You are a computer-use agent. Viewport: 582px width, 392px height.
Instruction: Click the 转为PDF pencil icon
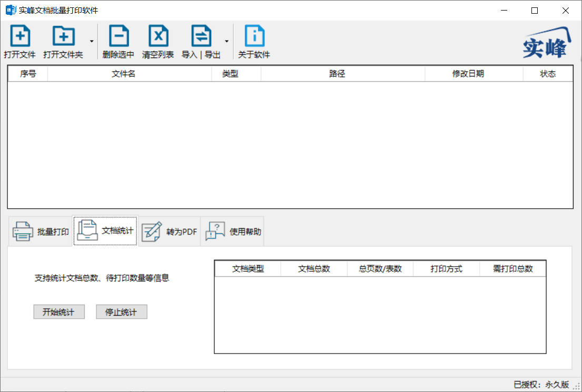coord(152,230)
